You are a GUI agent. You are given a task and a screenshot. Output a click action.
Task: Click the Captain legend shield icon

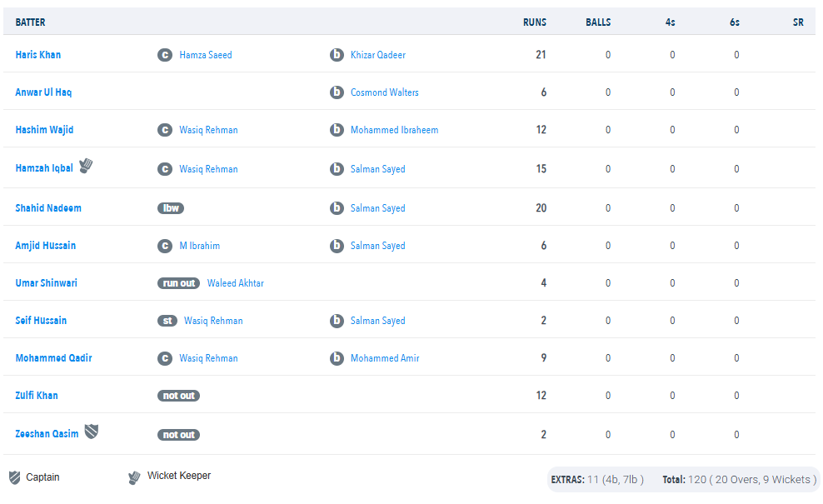coord(15,477)
